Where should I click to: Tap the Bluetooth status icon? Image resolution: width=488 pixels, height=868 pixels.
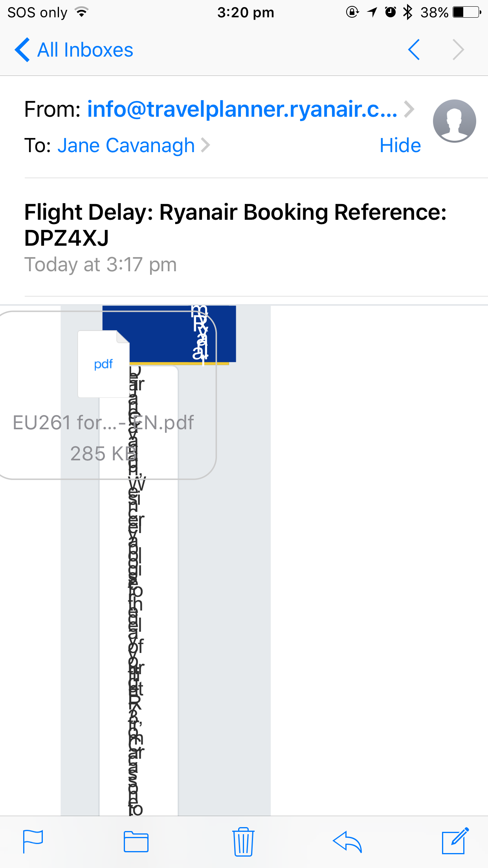(408, 12)
